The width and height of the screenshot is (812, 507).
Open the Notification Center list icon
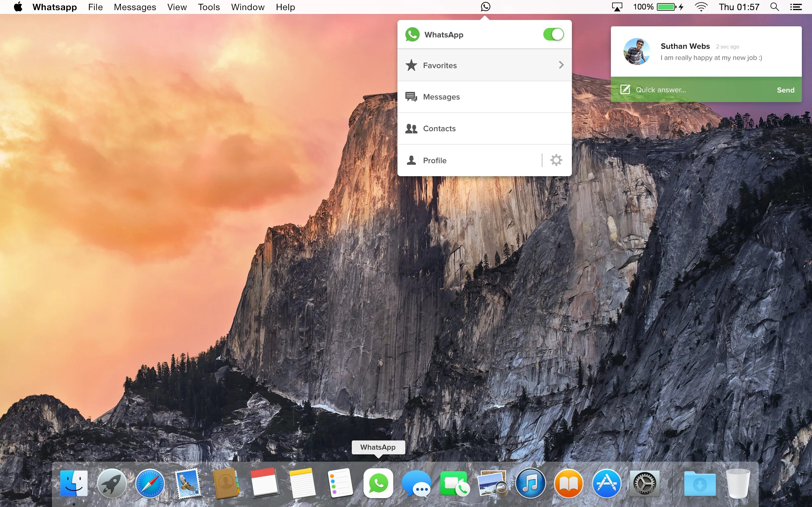point(796,7)
